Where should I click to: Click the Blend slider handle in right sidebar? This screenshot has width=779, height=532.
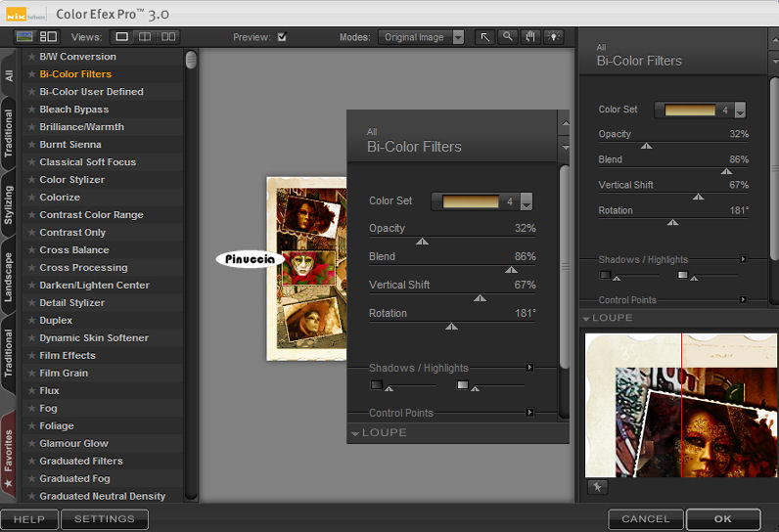point(726,171)
